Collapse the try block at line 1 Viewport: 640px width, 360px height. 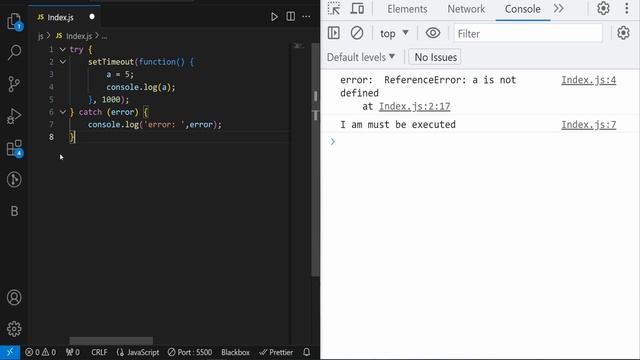click(x=62, y=49)
